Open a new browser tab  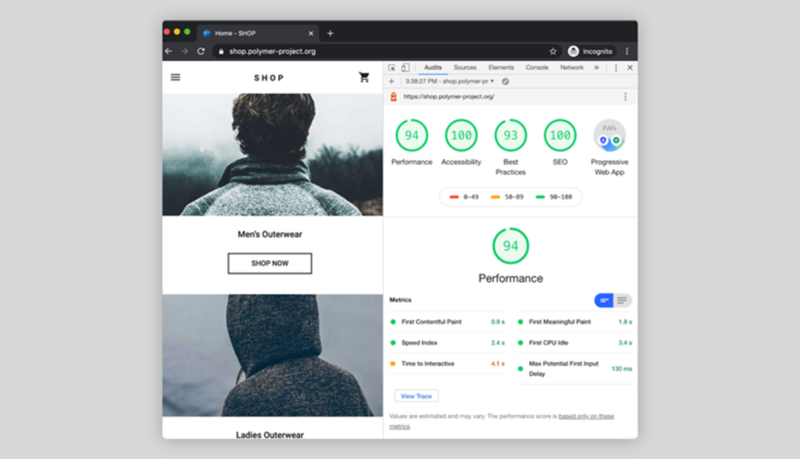(330, 33)
